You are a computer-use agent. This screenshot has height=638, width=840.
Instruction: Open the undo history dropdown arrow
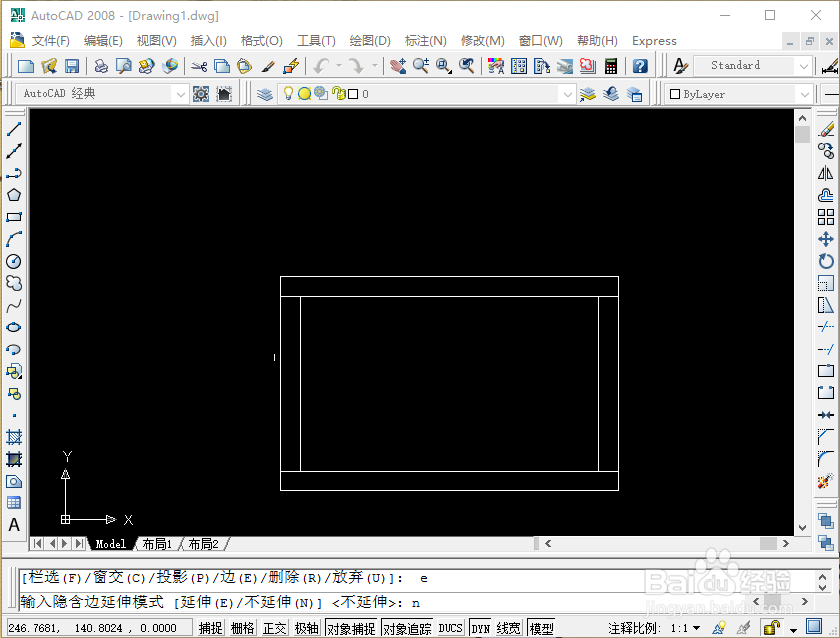pos(339,66)
